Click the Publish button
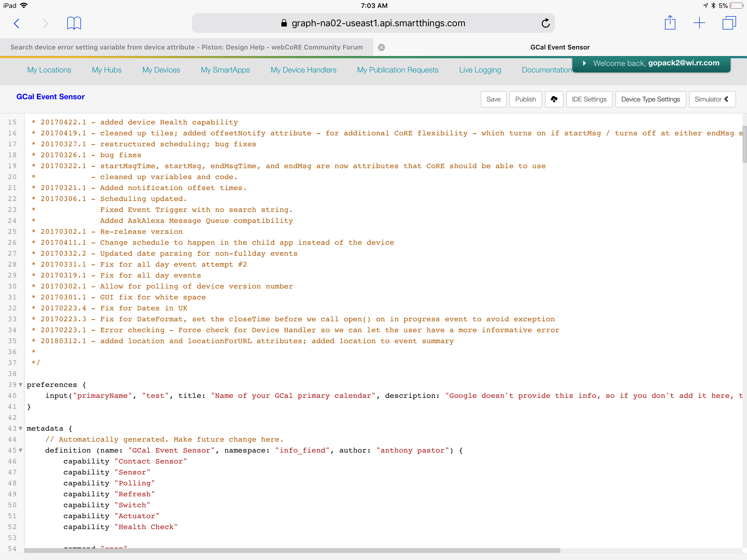Viewport: 747px width, 560px height. [526, 99]
